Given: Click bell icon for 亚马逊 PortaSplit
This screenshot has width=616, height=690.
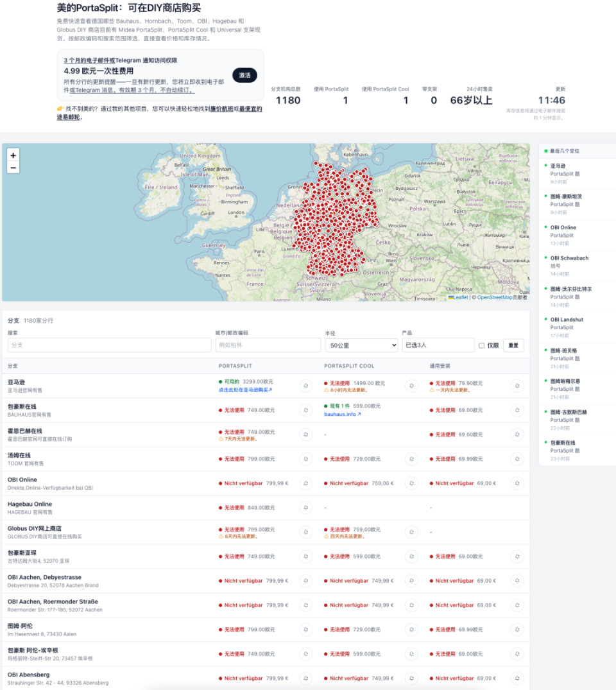Looking at the screenshot, I should tap(306, 386).
